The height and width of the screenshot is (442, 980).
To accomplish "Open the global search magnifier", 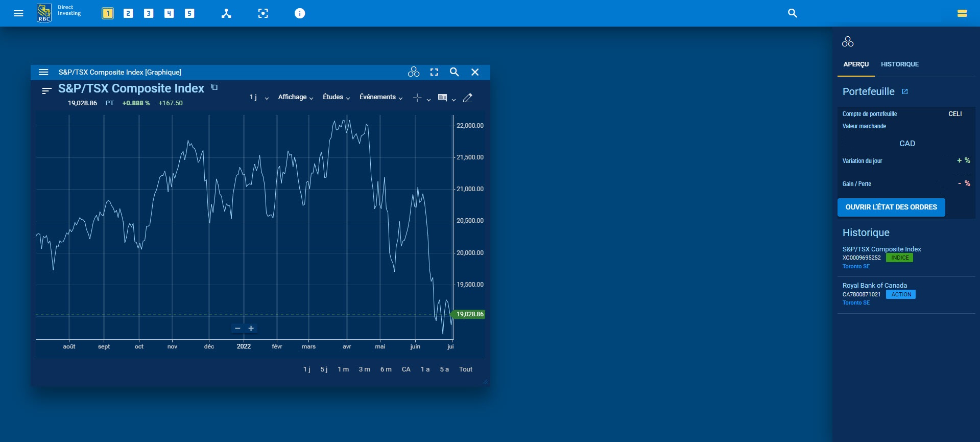I will [793, 13].
